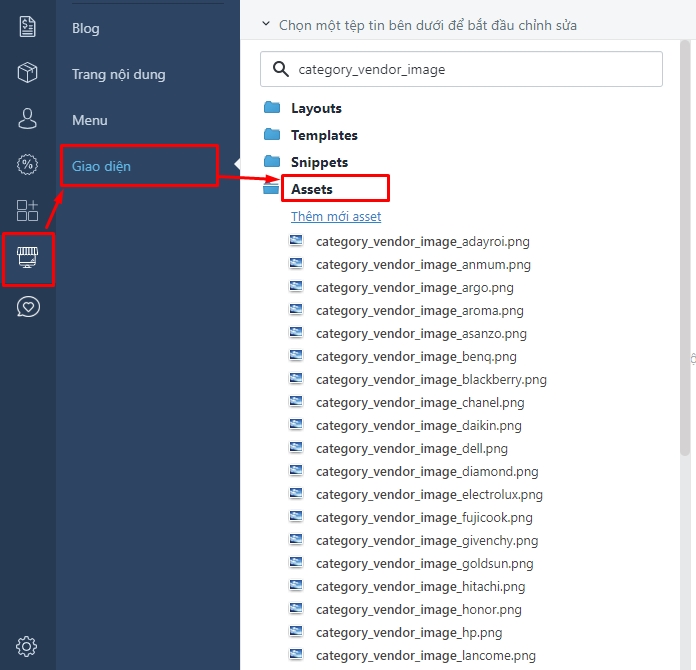The height and width of the screenshot is (670, 696).
Task: Click image icon beside anmum.png file
Action: [x=296, y=263]
